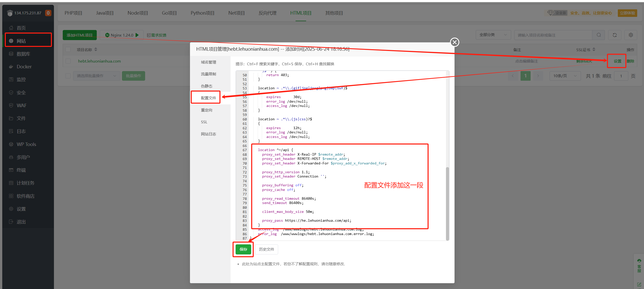Image resolution: width=644 pixels, height=289 pixels.
Task: Switch to Go项目 tab
Action: coord(169,13)
